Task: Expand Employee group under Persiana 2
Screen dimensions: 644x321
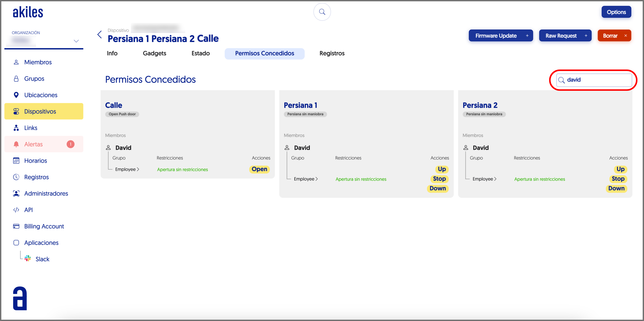Action: 484,179
